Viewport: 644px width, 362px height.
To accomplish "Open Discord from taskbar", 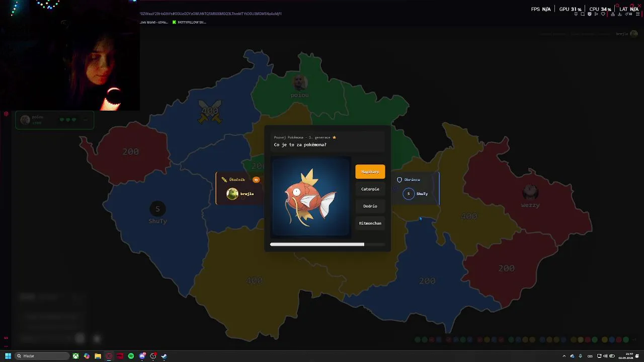I will tap(142, 356).
